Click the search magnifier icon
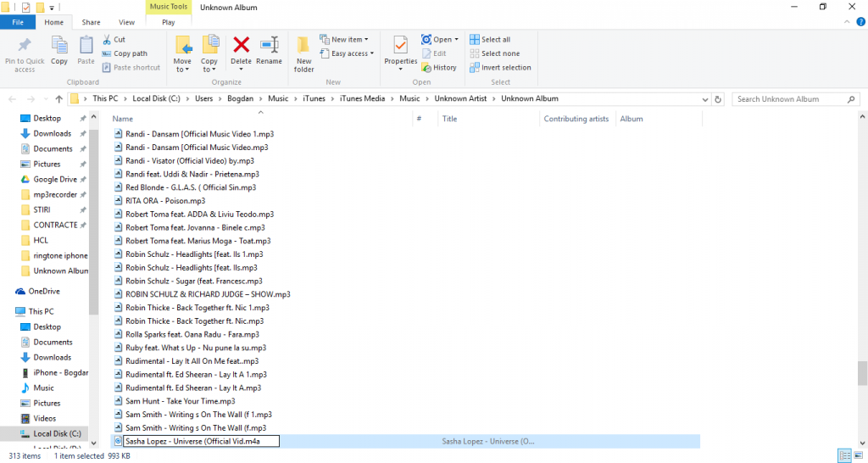The width and height of the screenshot is (868, 463). click(x=851, y=99)
